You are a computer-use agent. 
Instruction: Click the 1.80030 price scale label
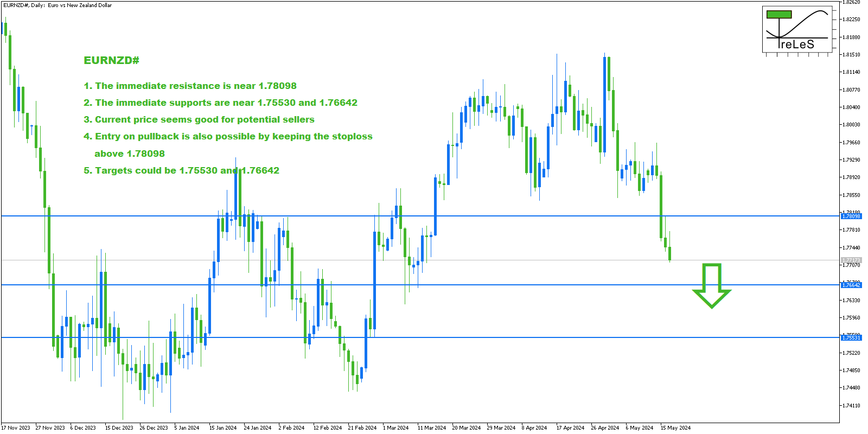tap(851, 125)
